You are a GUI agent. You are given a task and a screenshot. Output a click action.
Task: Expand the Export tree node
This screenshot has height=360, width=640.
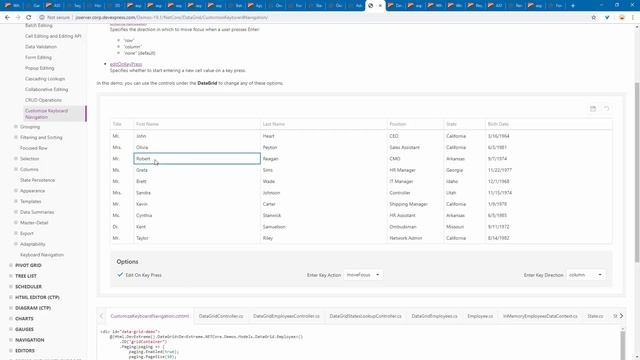16,233
